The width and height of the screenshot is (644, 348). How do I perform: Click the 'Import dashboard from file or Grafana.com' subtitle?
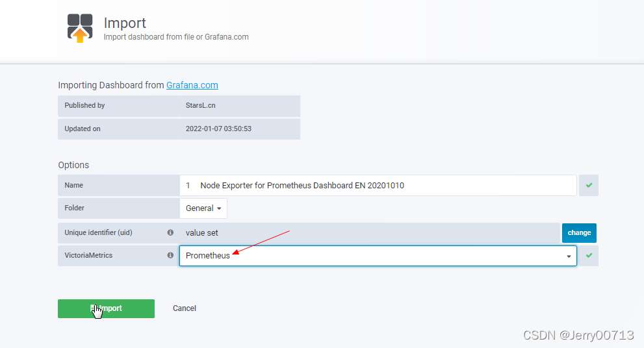point(176,37)
